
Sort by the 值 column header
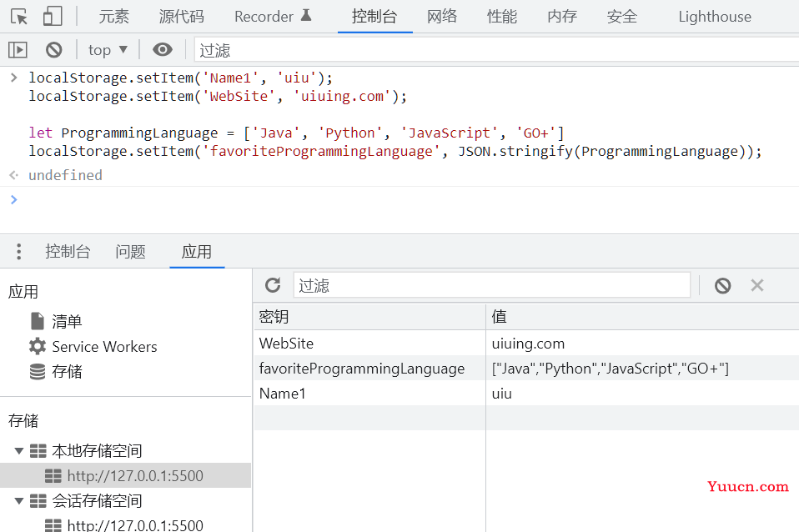tap(642, 317)
